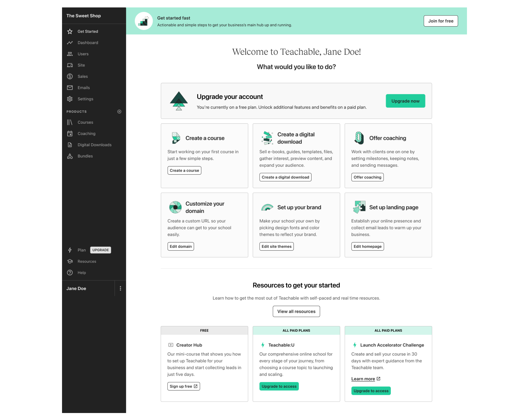Click the Upgrade now button

point(405,101)
